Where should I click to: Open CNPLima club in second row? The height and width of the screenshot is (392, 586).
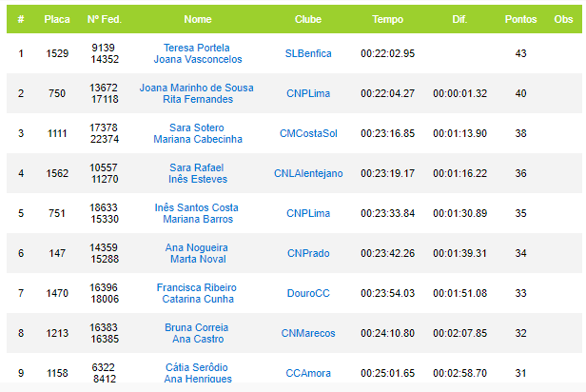308,93
